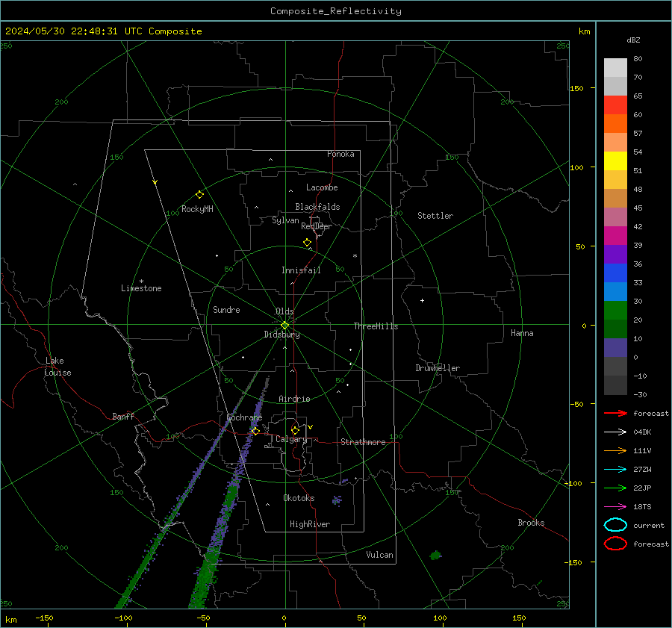Click the Strathmore city label
The width and height of the screenshot is (672, 628).
[363, 442]
